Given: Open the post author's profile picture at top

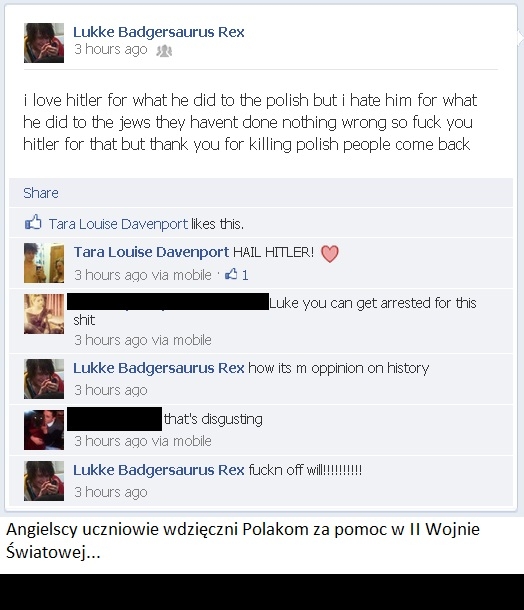Looking at the screenshot, I should point(44,43).
